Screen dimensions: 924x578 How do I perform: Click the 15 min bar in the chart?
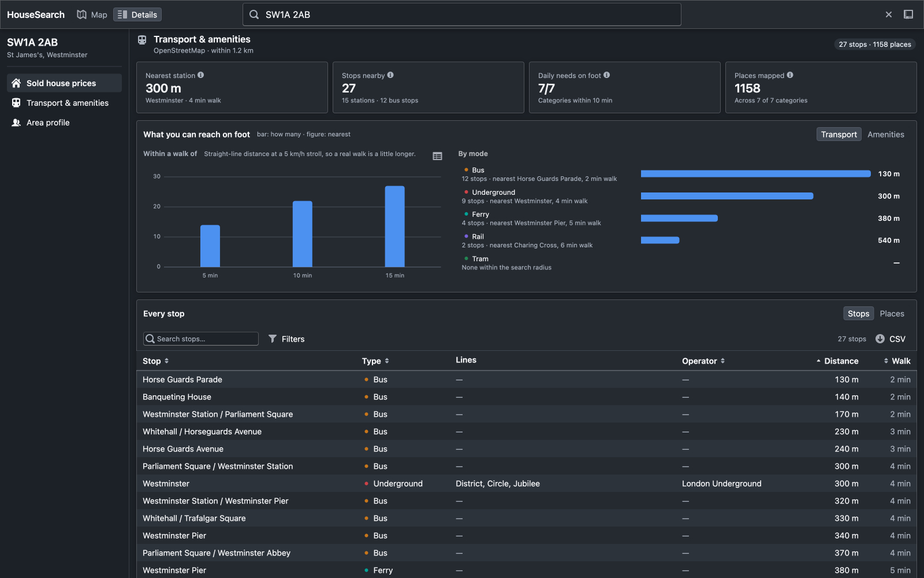coord(395,226)
